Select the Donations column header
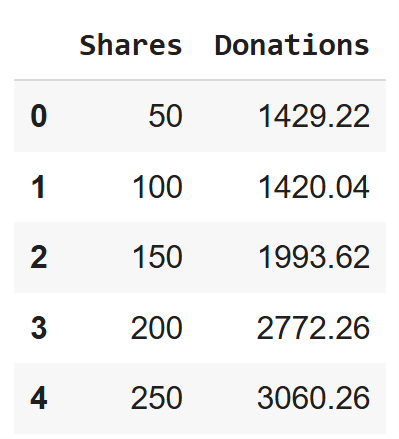The width and height of the screenshot is (399, 439). 292,45
